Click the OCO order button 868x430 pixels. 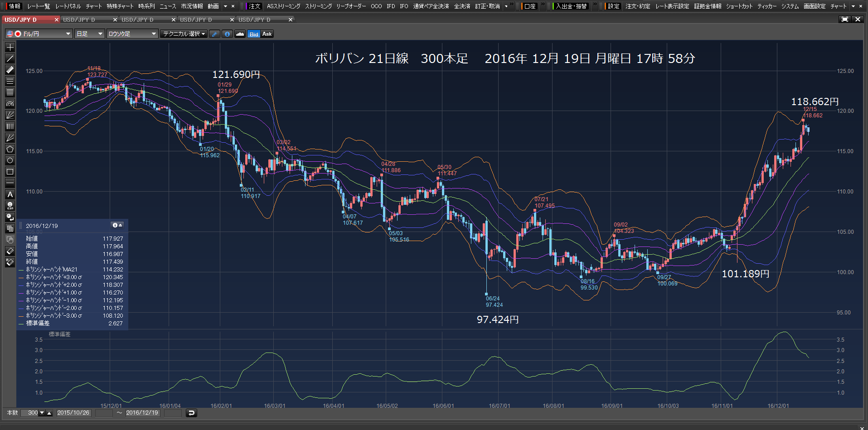coord(376,6)
